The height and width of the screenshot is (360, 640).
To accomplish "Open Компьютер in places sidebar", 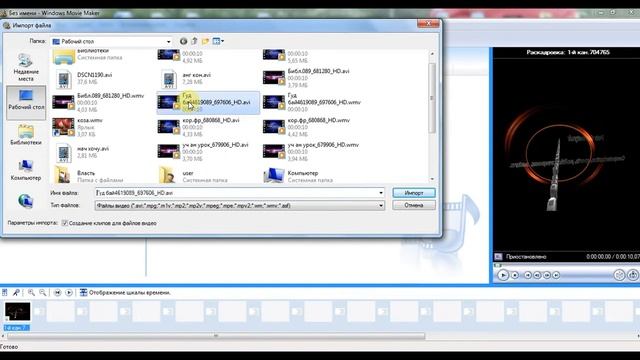I will [26, 170].
